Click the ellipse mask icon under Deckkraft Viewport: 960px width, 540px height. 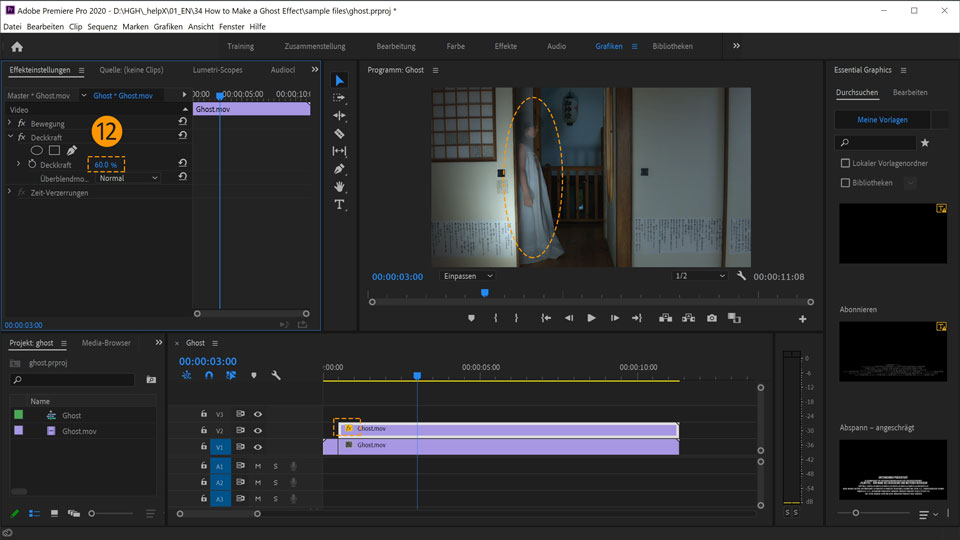tap(37, 150)
